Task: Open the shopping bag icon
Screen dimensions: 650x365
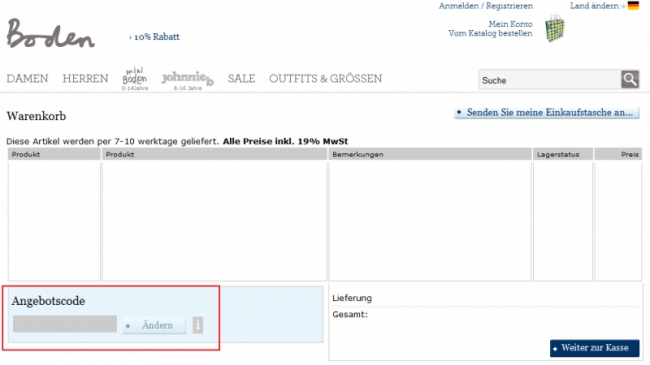Action: (x=555, y=28)
